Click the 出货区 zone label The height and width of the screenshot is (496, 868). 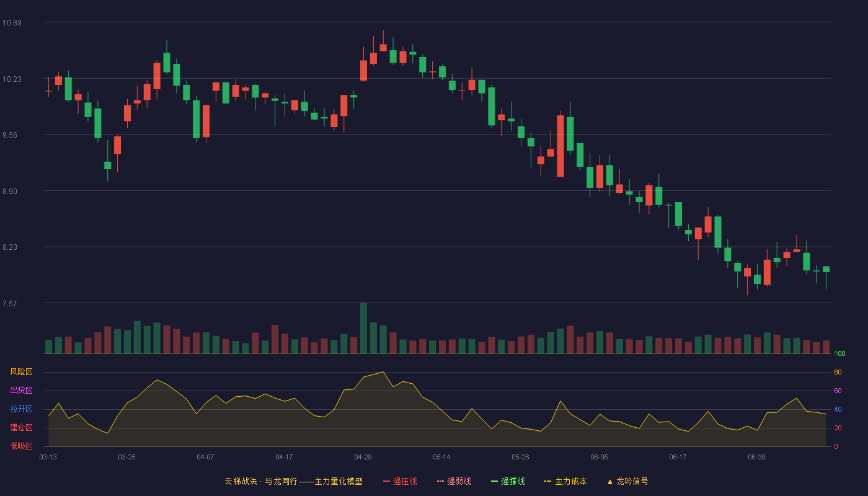pos(21,391)
